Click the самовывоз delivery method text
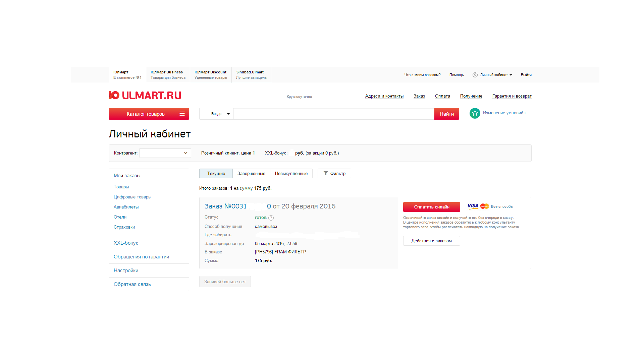 266,226
